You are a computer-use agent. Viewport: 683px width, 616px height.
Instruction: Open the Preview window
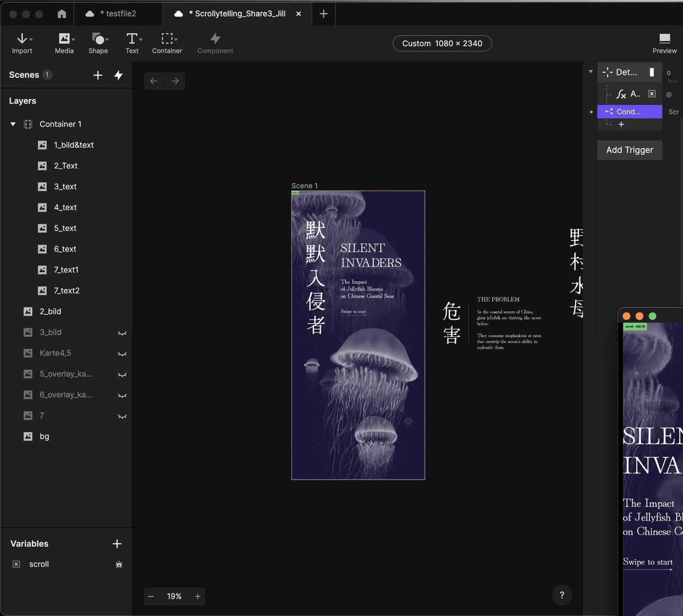click(664, 43)
